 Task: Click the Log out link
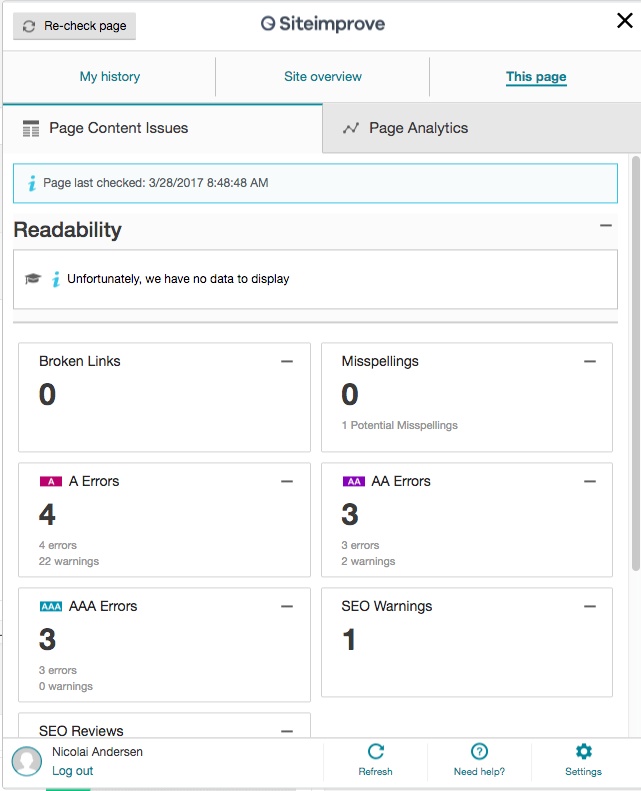click(73, 771)
